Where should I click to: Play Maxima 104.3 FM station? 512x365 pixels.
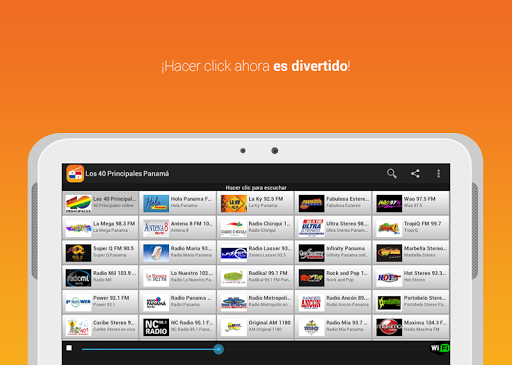coord(411,327)
